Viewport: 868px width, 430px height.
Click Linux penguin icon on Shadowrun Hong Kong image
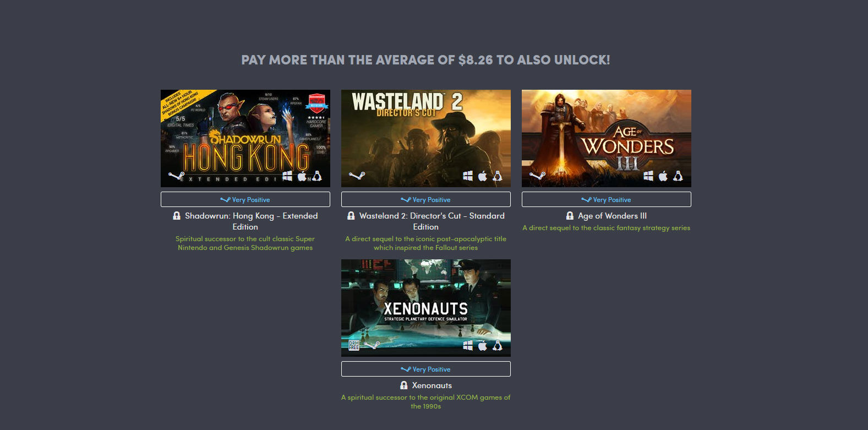click(317, 176)
